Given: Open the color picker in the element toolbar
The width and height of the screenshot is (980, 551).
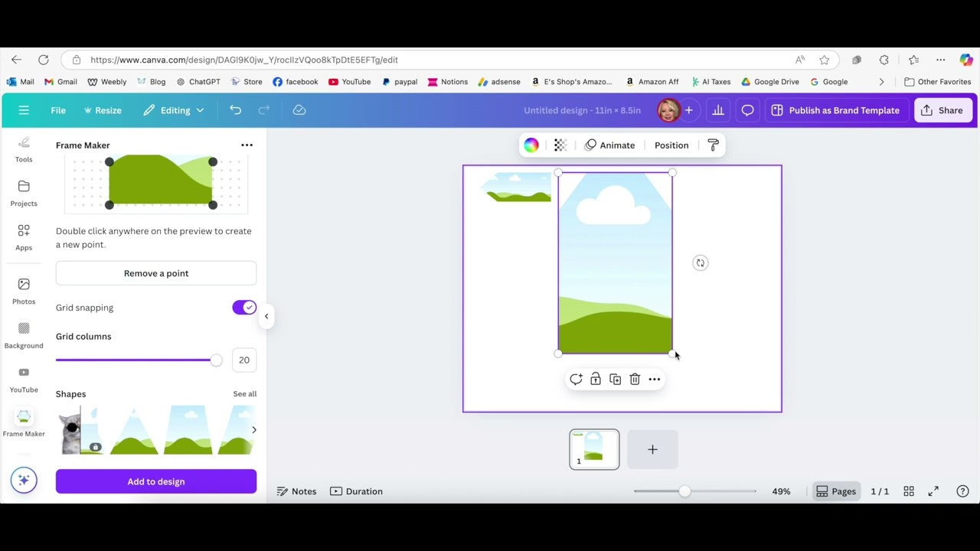Looking at the screenshot, I should 531,145.
